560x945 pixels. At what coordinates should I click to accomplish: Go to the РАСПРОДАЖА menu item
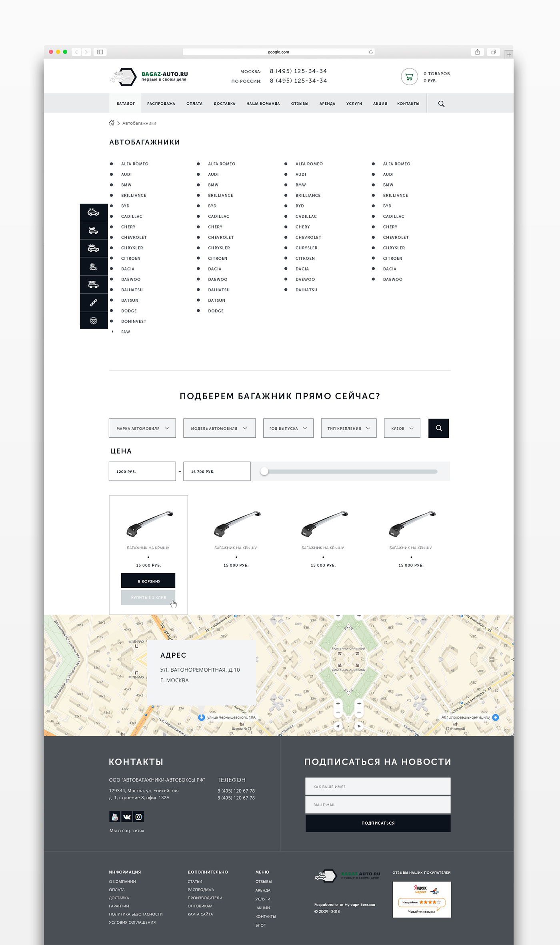[161, 104]
